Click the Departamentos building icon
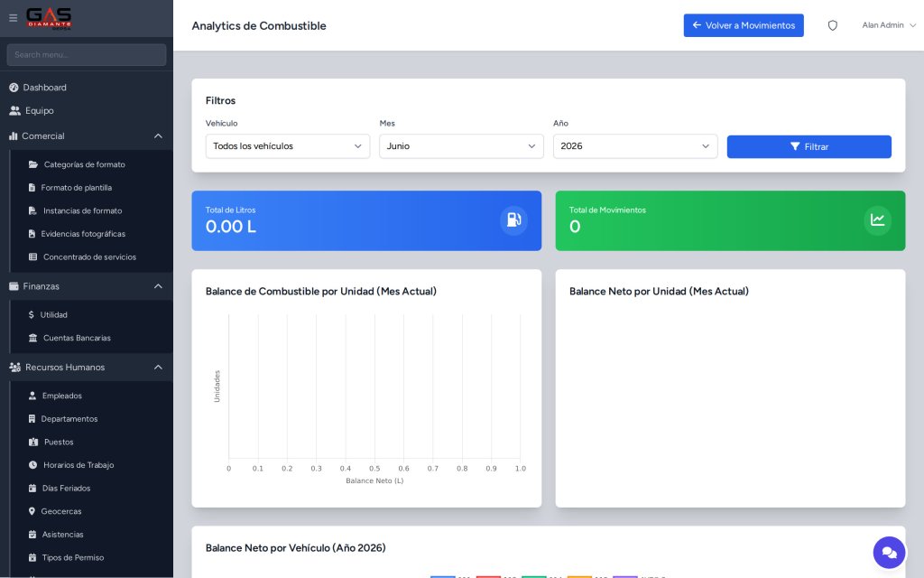924x578 pixels. pos(32,419)
